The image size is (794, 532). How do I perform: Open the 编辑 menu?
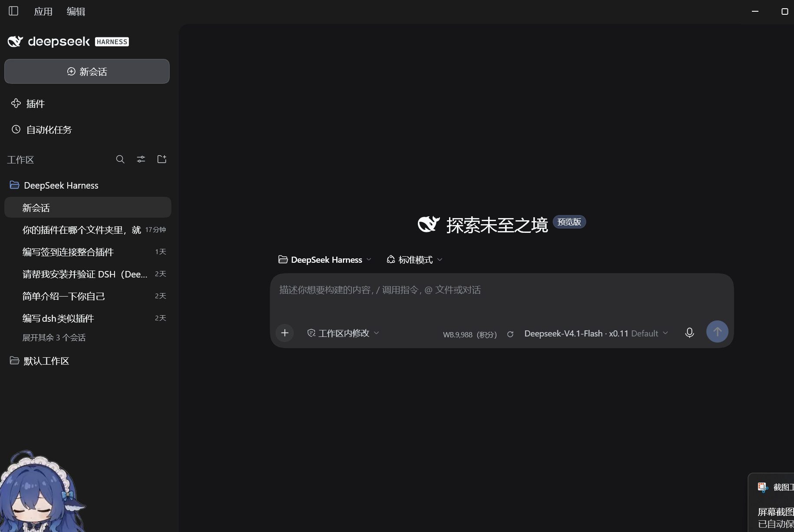[x=76, y=11]
